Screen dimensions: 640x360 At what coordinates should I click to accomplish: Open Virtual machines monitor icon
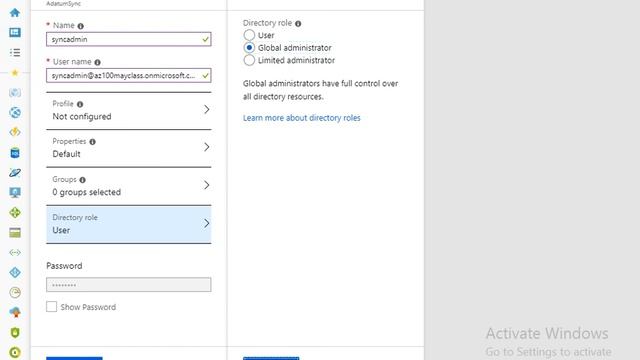(x=15, y=192)
